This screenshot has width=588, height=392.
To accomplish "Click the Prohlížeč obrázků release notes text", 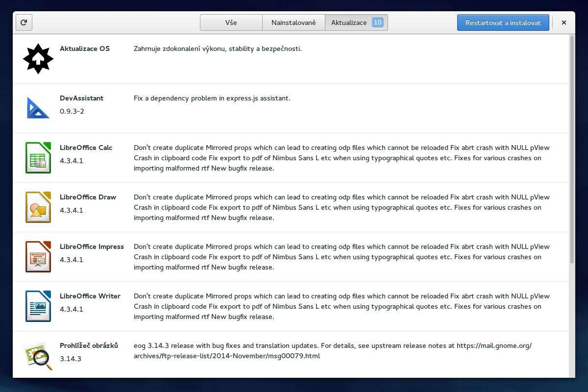I will coord(332,351).
